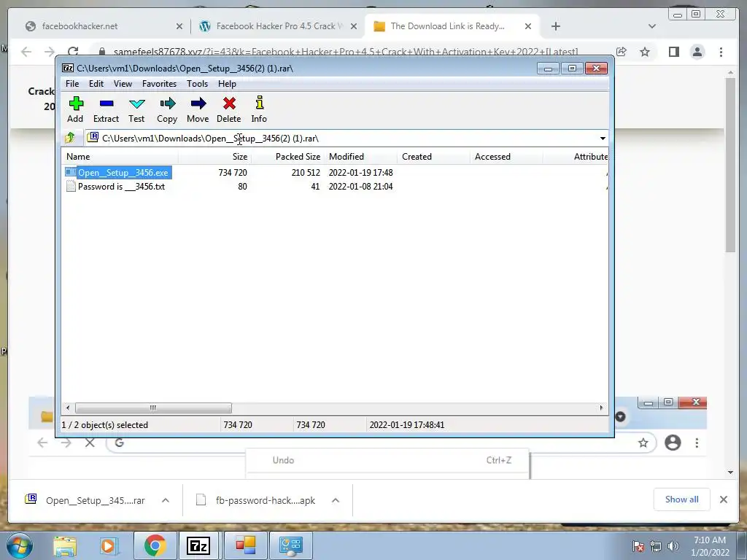Open the Tools menu

pos(197,84)
